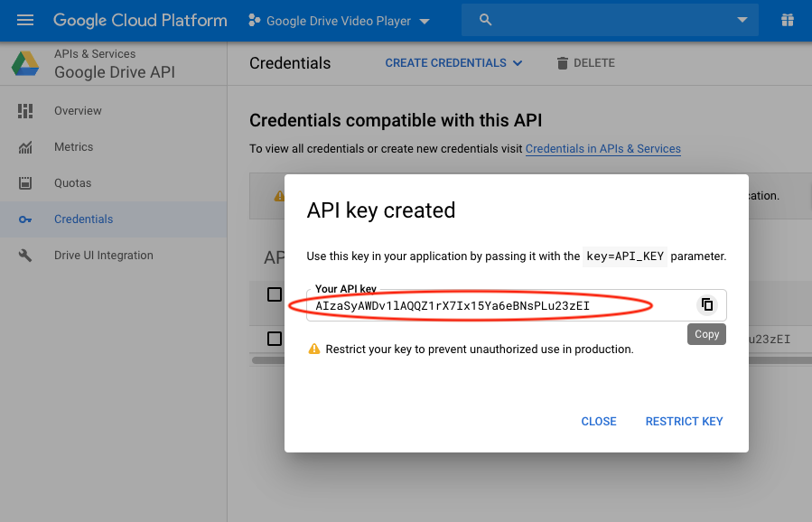This screenshot has height=522, width=812.
Task: Click the Your API key text field
Action: 497,306
